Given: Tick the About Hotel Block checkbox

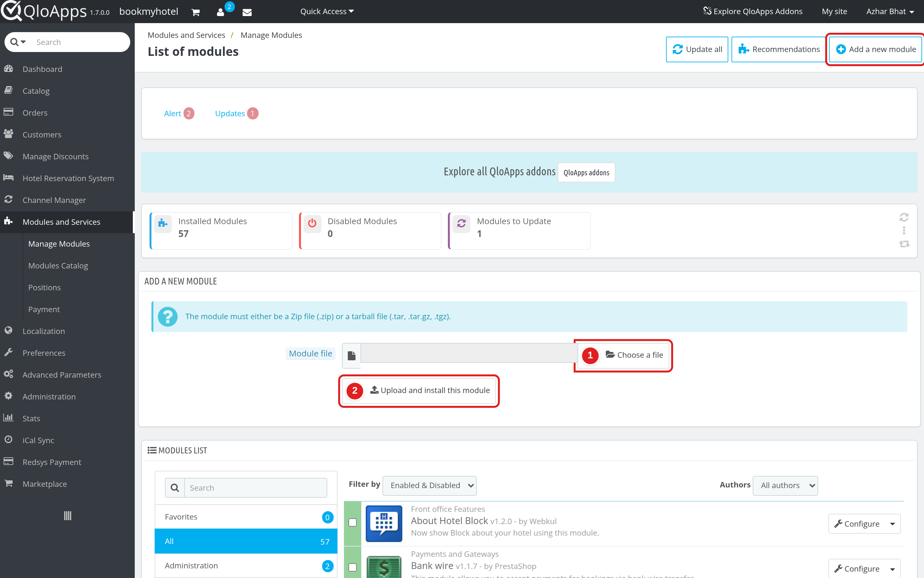Looking at the screenshot, I should (x=353, y=522).
